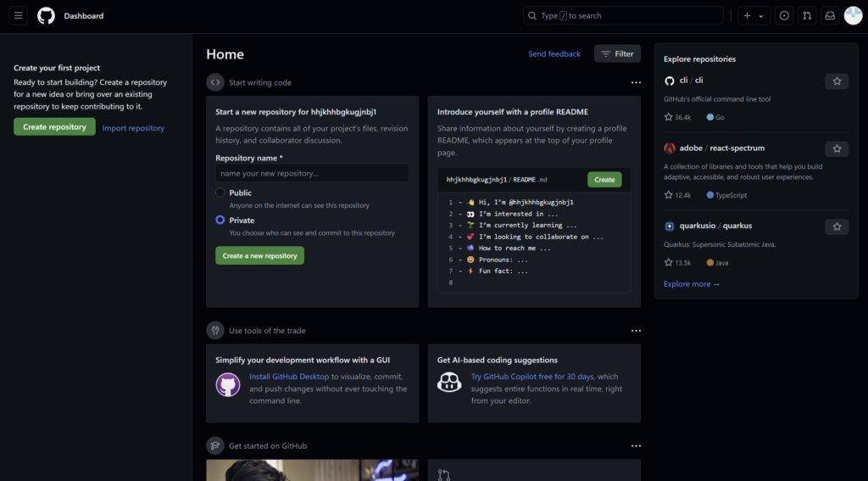Open the plus create-new menu
This screenshot has width=868, height=481.
coord(748,15)
